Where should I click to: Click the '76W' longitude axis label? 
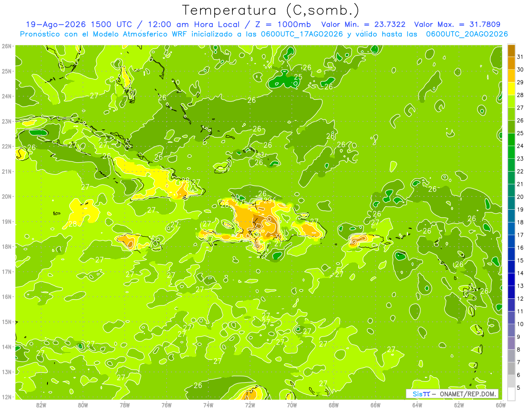click(167, 405)
